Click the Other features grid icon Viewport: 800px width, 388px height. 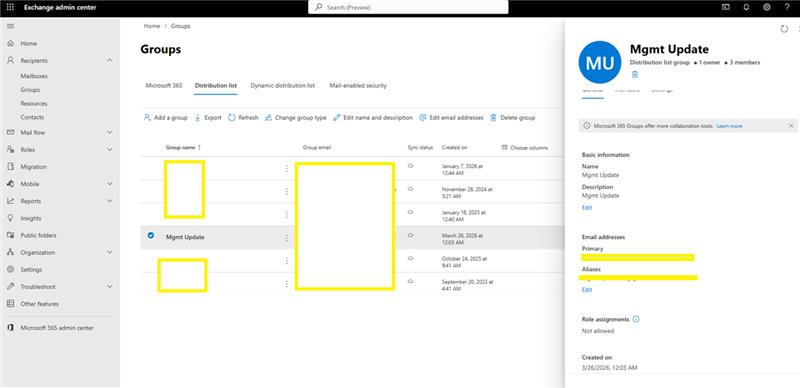10,304
